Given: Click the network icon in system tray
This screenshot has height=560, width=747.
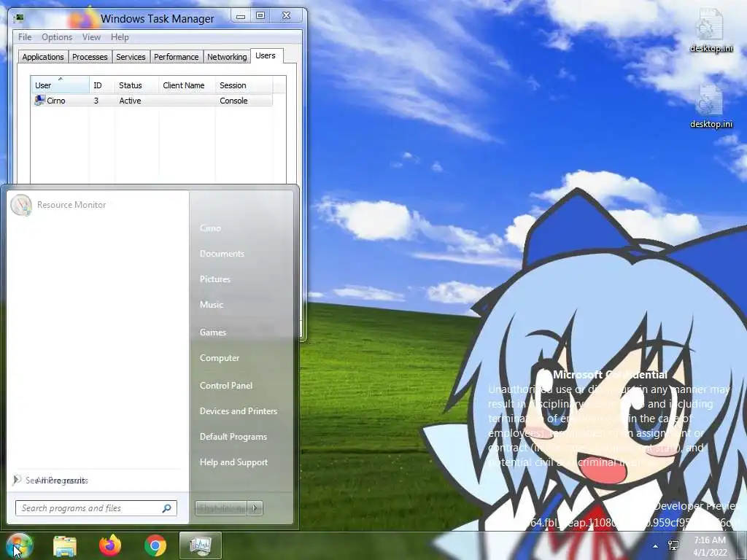Looking at the screenshot, I should (673, 545).
